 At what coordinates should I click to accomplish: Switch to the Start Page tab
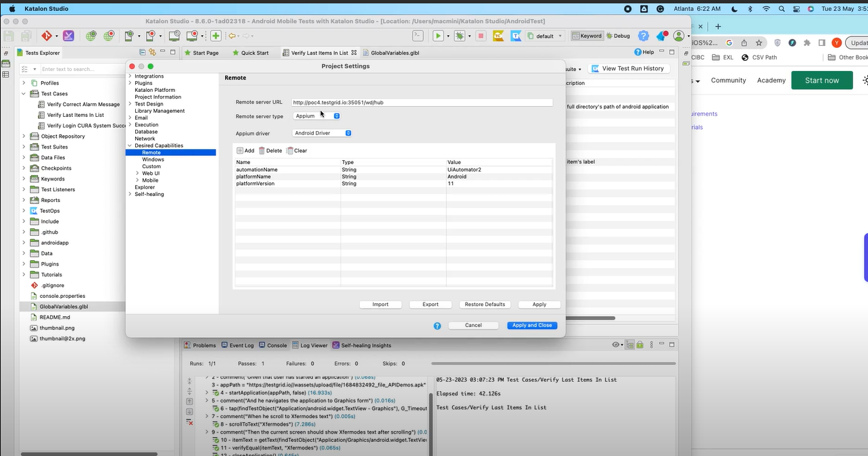[201, 53]
